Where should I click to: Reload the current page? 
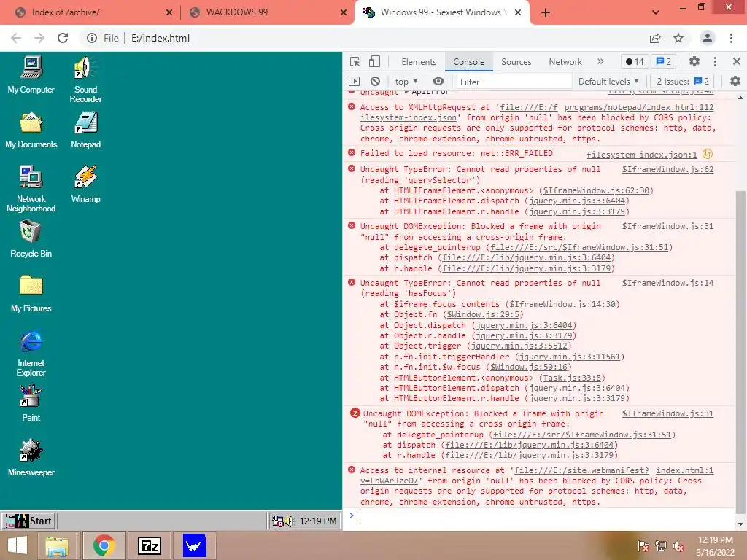(63, 38)
